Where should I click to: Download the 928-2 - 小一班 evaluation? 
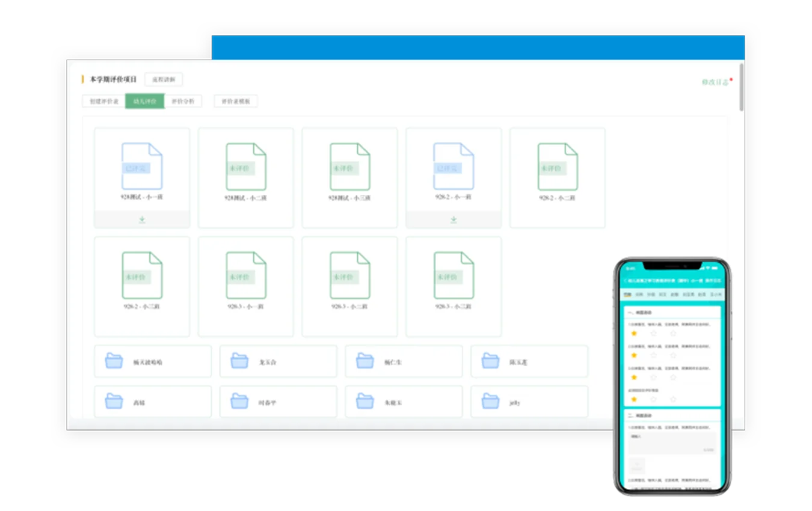454,220
